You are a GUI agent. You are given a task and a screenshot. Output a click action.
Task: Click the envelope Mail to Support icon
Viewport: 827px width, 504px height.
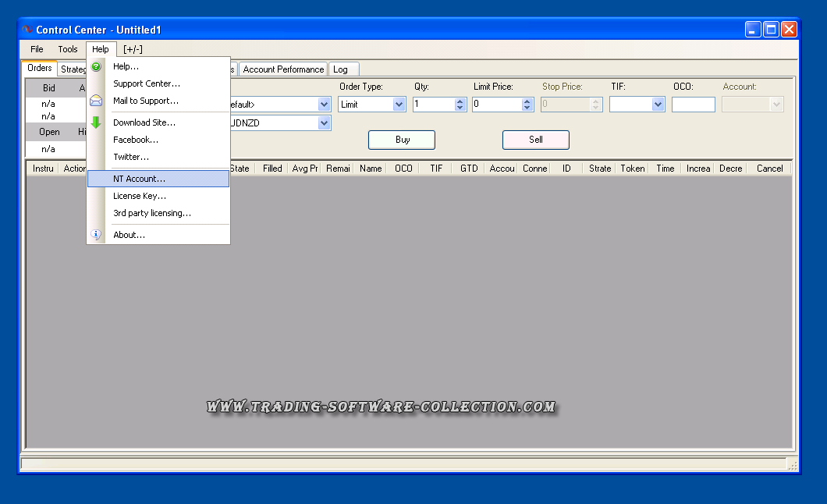point(96,101)
